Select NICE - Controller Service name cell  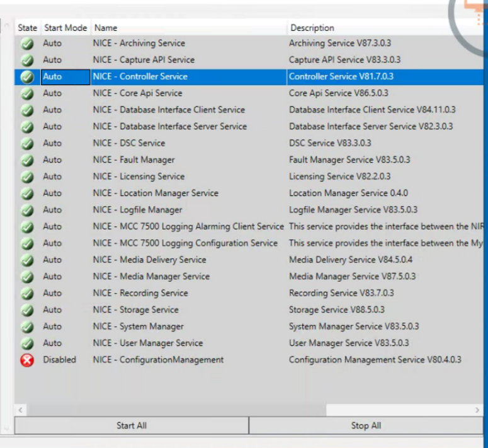coord(189,77)
